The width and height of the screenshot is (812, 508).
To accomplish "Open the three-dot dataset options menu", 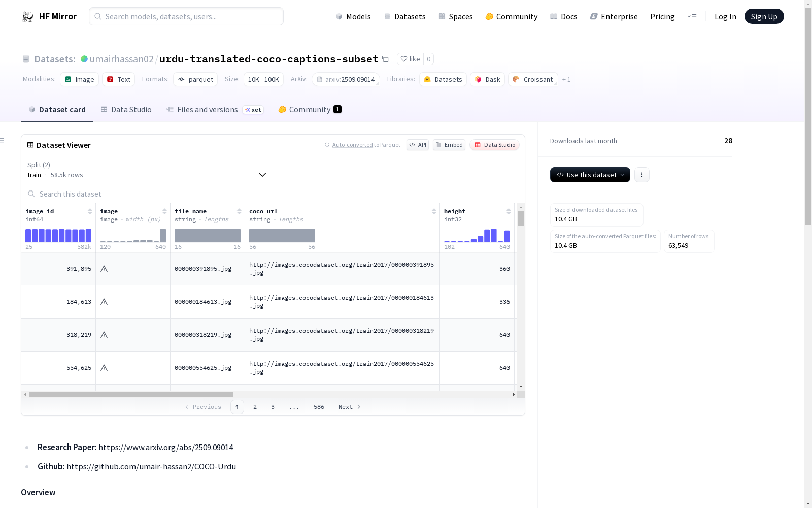I will [642, 175].
